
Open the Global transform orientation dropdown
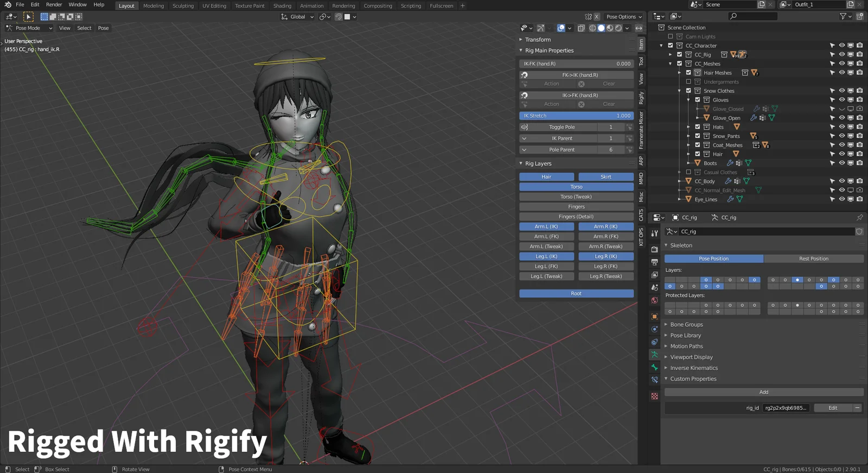click(297, 17)
